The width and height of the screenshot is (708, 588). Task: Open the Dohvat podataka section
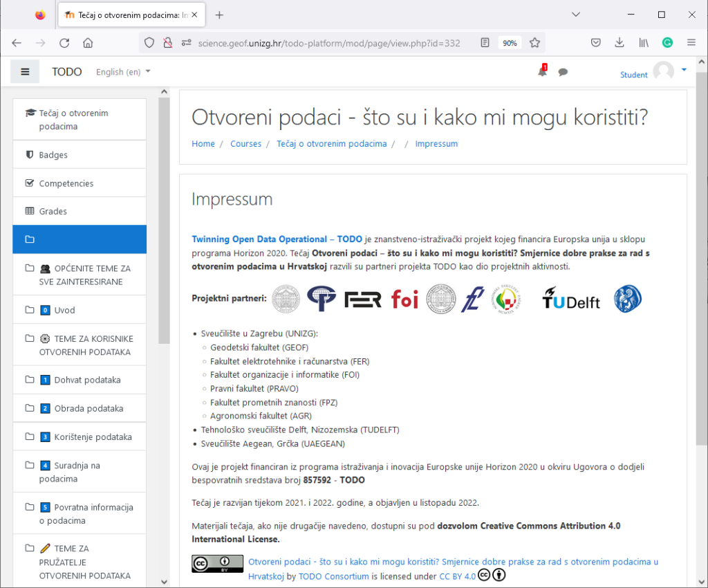click(87, 380)
